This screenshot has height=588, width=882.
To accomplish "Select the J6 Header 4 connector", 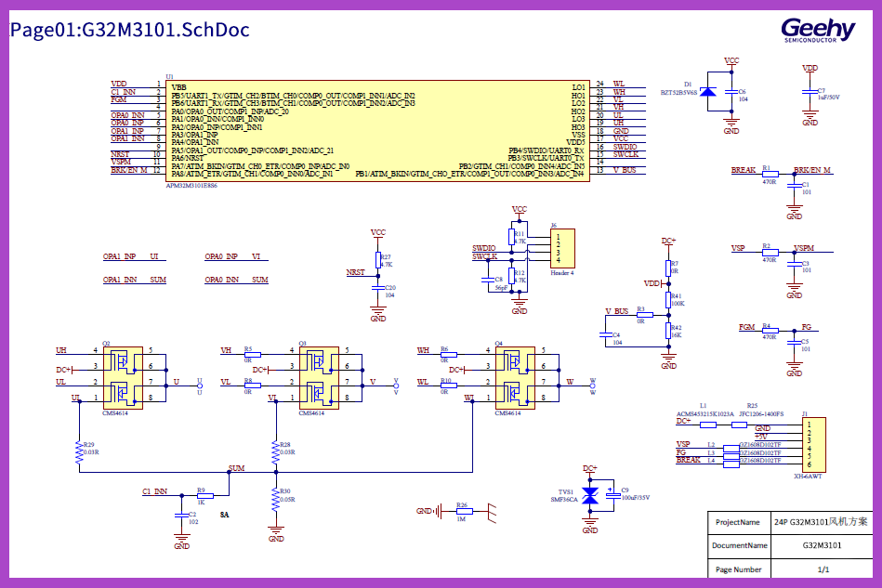I will point(560,248).
